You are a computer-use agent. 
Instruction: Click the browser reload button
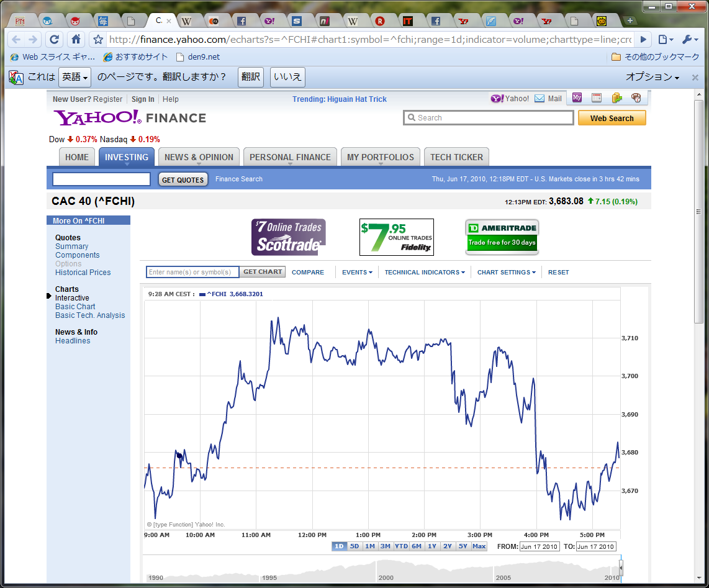pyautogui.click(x=54, y=40)
